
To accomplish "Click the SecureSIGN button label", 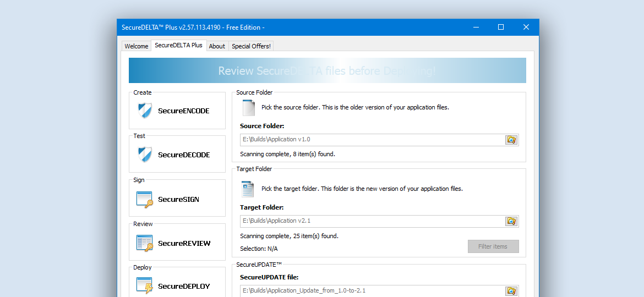I will (179, 199).
